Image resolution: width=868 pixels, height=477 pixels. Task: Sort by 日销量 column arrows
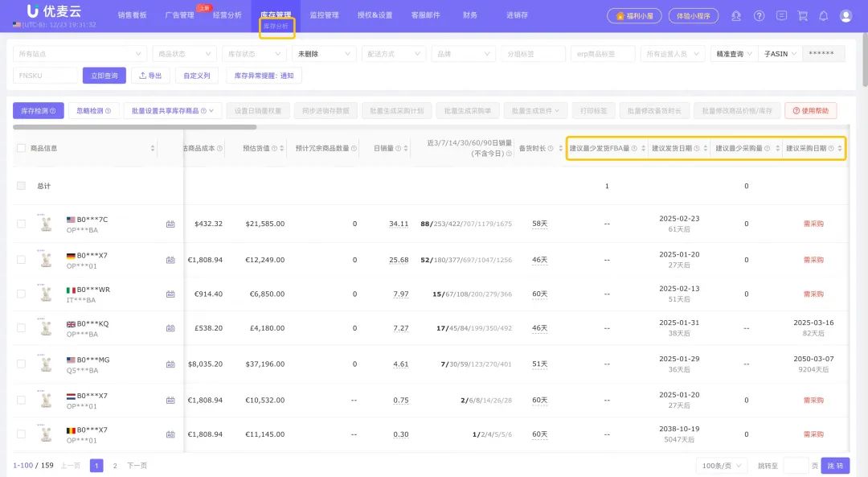(406, 149)
